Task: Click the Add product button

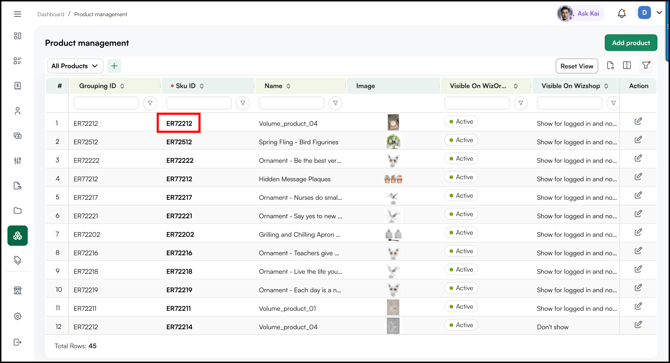Action: click(x=631, y=43)
